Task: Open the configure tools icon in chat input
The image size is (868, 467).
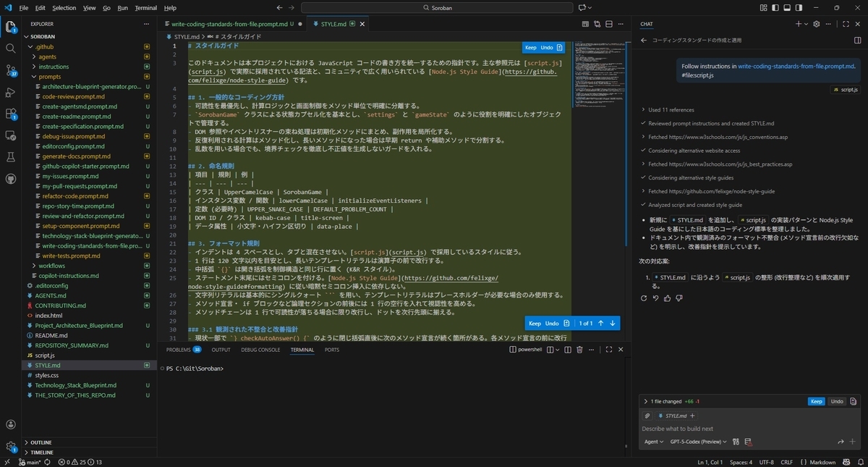Action: (x=736, y=442)
